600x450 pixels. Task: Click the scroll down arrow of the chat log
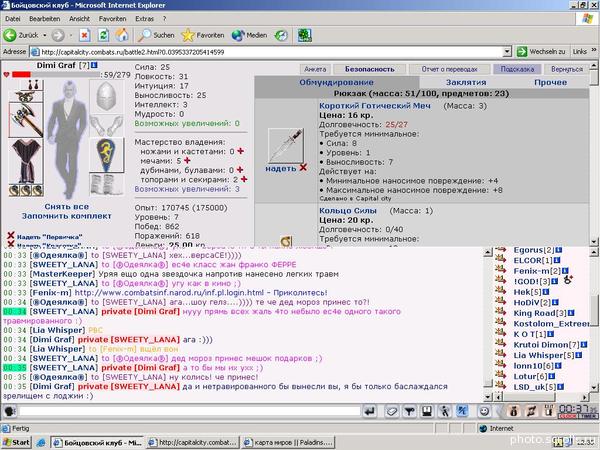(488, 396)
